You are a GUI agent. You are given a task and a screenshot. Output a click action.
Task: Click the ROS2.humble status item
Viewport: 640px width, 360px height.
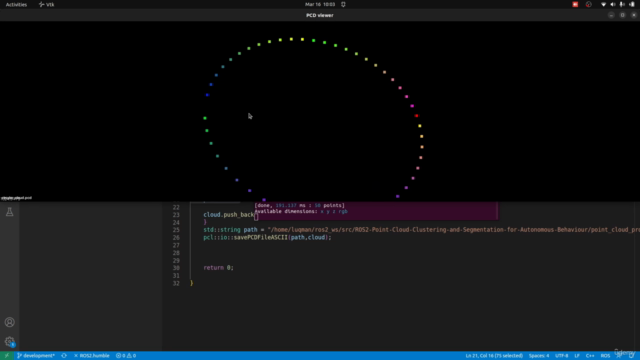[x=92, y=356]
